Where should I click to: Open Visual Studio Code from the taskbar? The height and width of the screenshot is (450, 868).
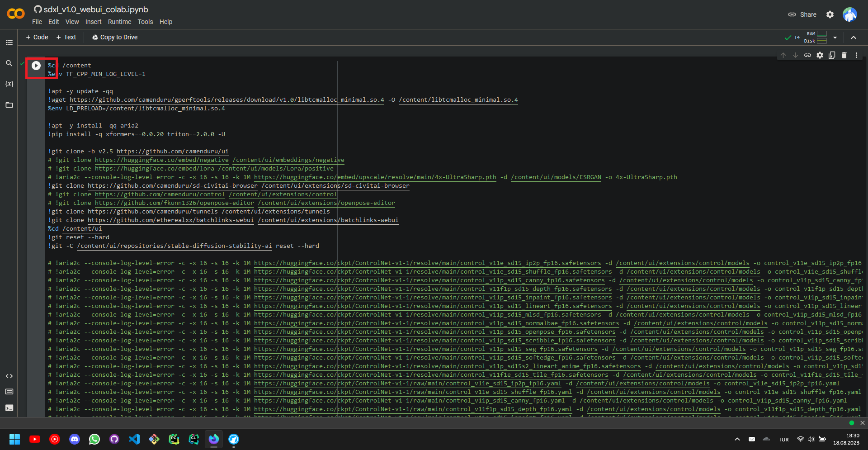pyautogui.click(x=134, y=439)
